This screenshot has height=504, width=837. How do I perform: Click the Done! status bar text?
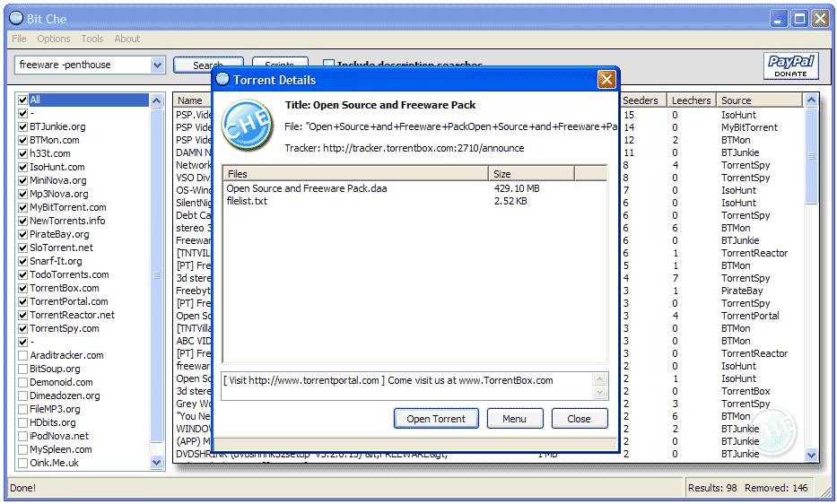click(x=22, y=488)
